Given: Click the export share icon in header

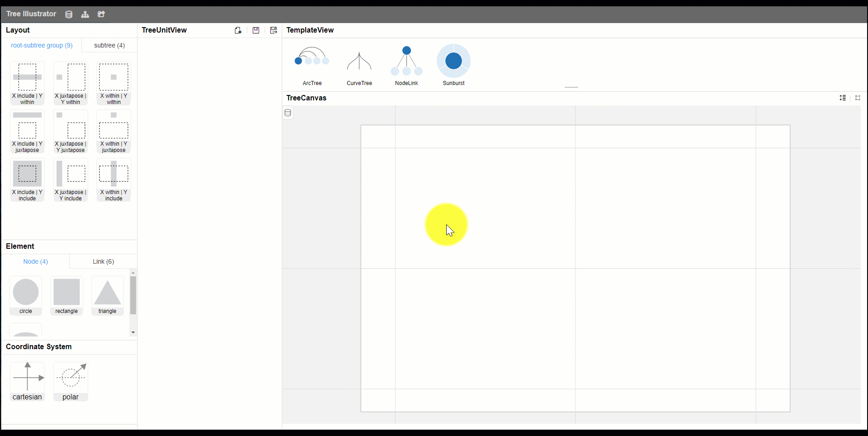Looking at the screenshot, I should click(101, 14).
